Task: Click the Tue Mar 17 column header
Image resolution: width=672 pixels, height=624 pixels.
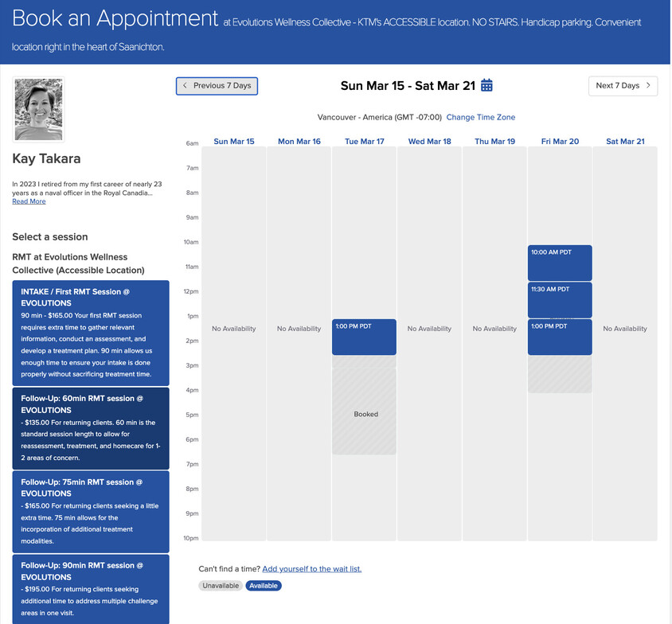Action: [x=364, y=142]
